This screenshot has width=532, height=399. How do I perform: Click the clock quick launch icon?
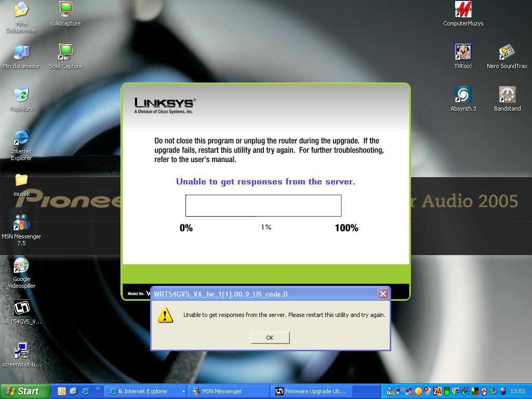61,391
